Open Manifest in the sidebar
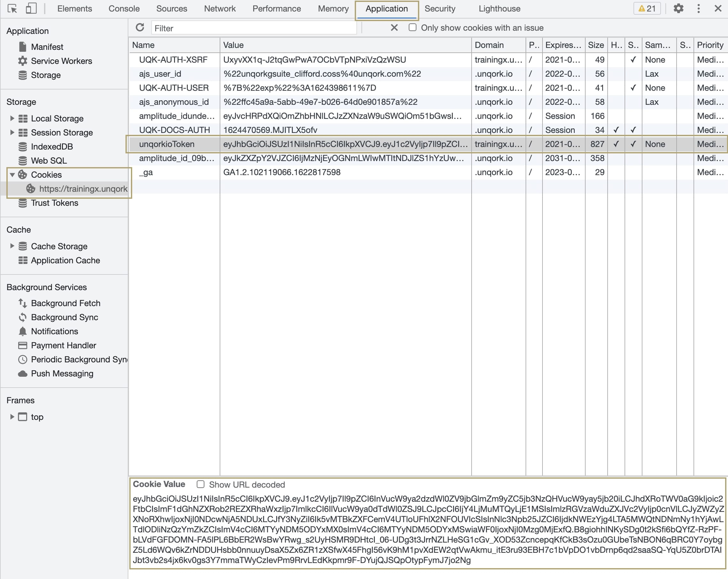The height and width of the screenshot is (579, 728). pyautogui.click(x=47, y=47)
